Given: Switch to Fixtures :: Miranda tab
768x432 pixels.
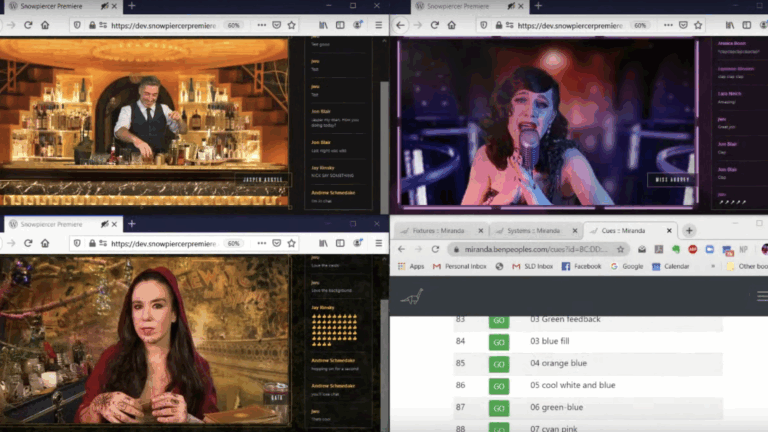Looking at the screenshot, I should pyautogui.click(x=440, y=231).
